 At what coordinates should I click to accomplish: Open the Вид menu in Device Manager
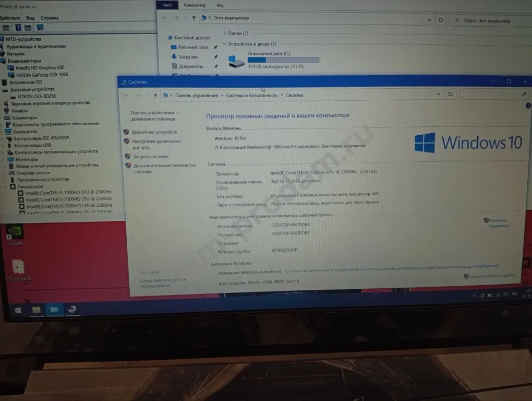tap(30, 18)
